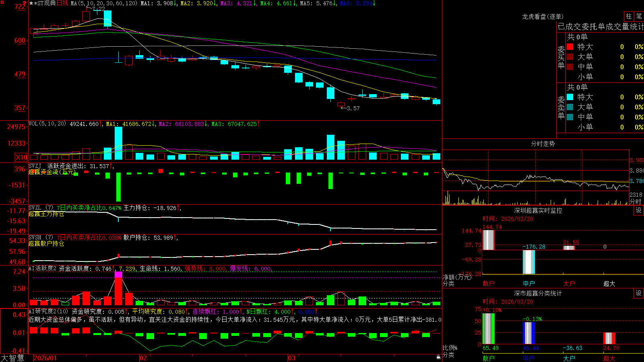The image size is (644, 362).
Task: Click the MA(5,10,20,30,60,120) indicator label
Action: (x=104, y=3)
